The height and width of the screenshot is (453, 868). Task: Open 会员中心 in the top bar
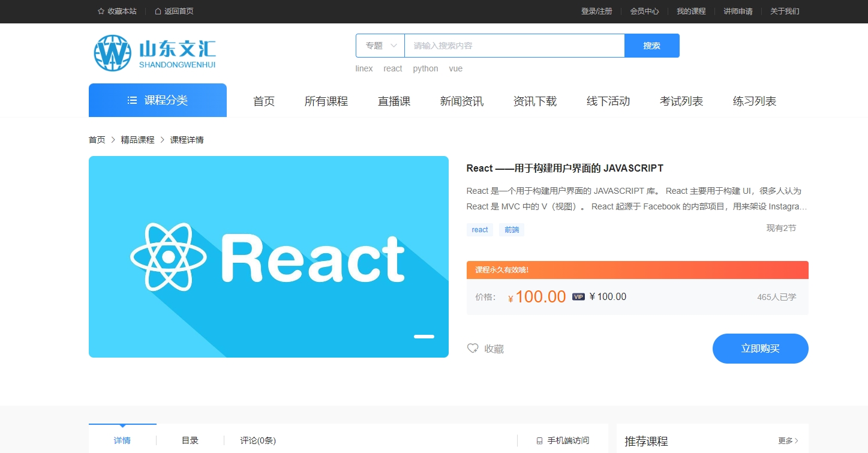644,11
